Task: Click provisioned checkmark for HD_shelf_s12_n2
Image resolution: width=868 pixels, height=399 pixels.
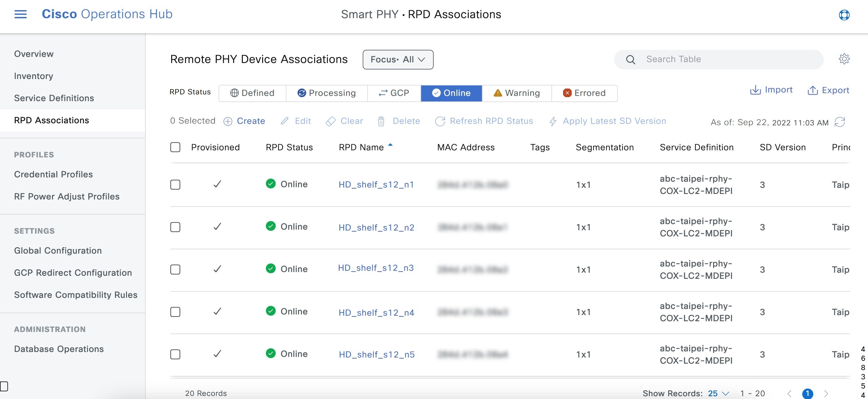Action: point(217,227)
